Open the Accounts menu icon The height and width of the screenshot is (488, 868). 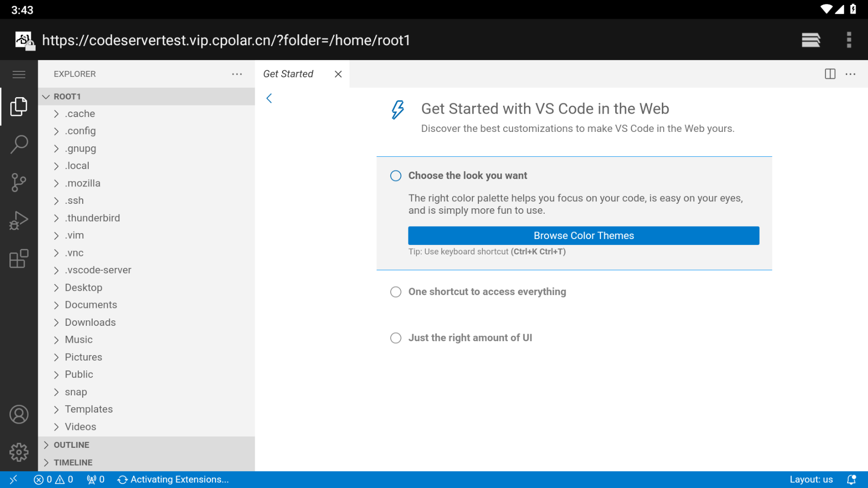click(x=19, y=415)
